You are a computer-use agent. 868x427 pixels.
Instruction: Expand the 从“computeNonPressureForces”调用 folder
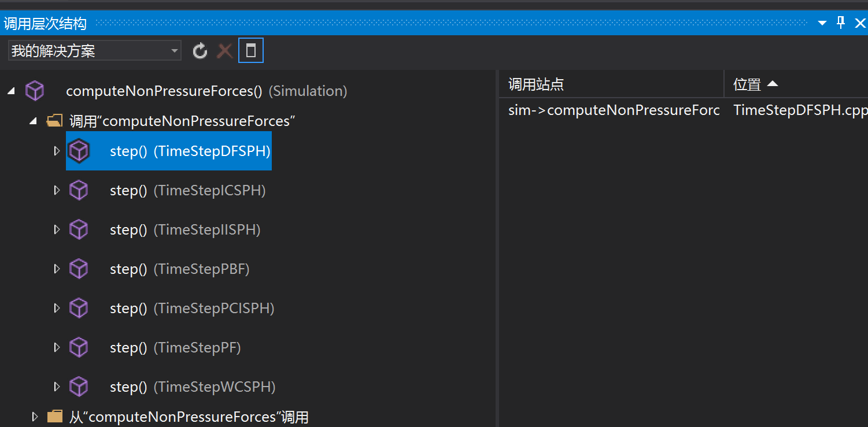tap(34, 417)
